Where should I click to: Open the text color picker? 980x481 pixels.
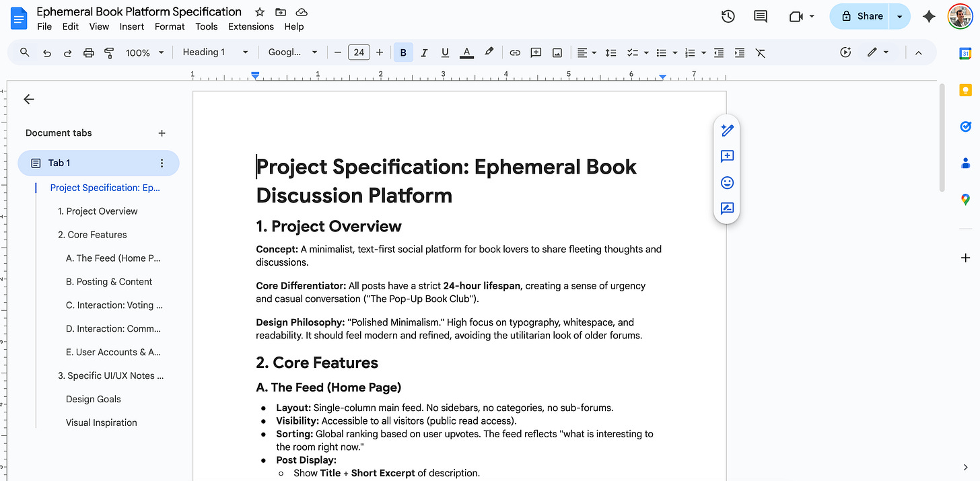coord(466,52)
